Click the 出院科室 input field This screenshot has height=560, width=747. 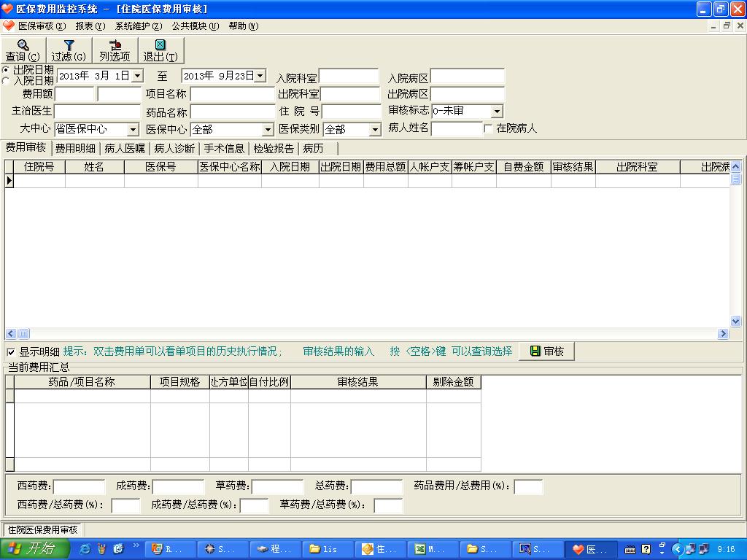point(350,94)
